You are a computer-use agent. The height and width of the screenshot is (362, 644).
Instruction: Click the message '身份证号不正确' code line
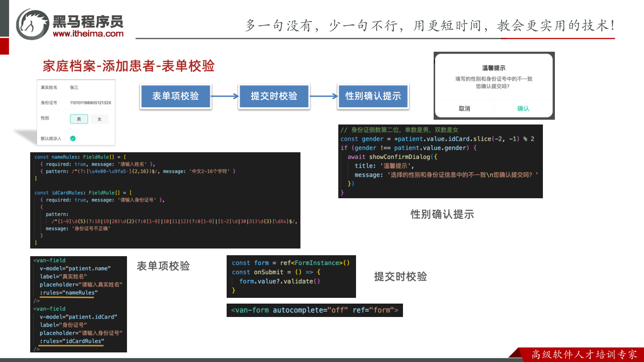[78, 228]
